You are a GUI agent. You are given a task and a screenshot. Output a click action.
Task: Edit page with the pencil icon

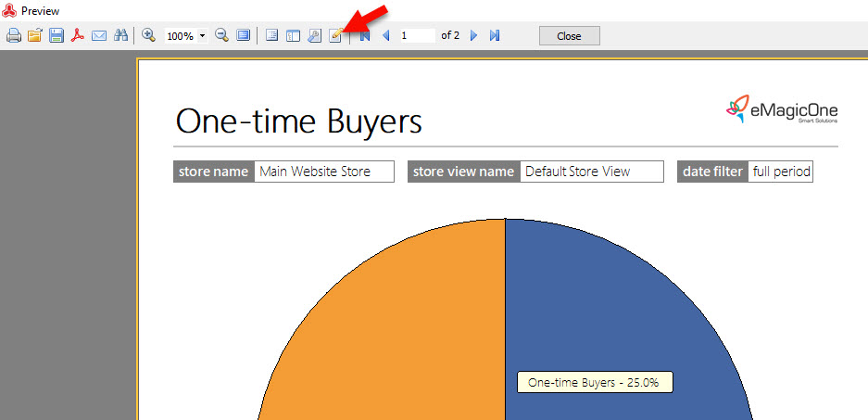pyautogui.click(x=336, y=35)
